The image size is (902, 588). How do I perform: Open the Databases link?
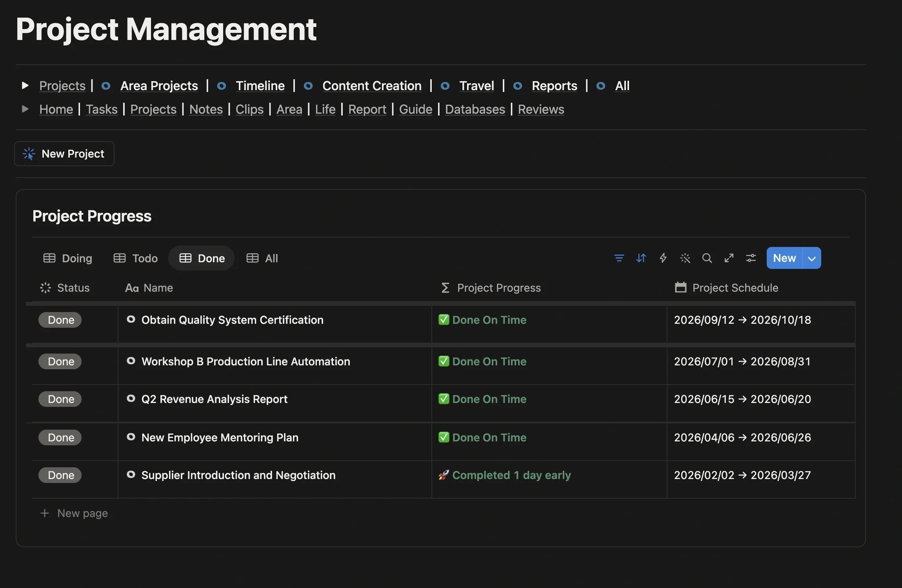coord(475,109)
